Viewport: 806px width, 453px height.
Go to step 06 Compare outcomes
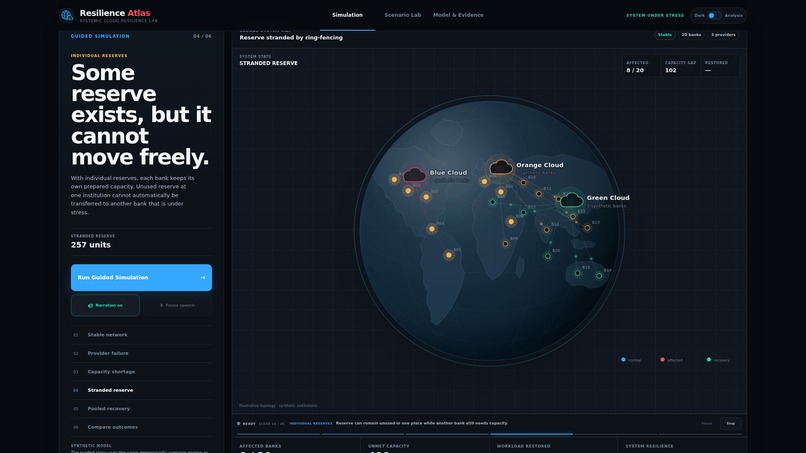[x=141, y=427]
